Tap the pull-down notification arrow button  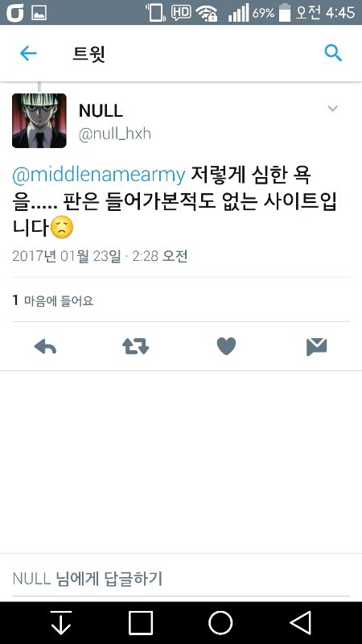[x=61, y=622]
